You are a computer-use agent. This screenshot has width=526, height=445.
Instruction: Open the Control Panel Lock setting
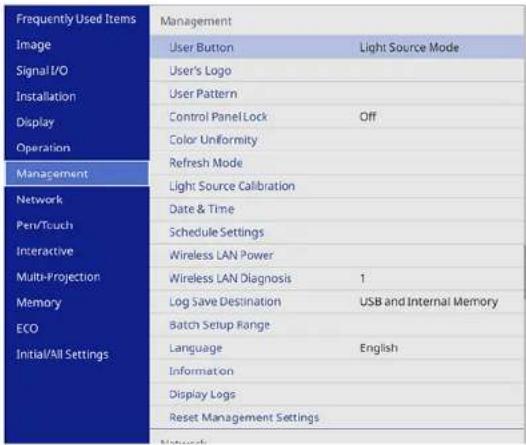click(337, 117)
